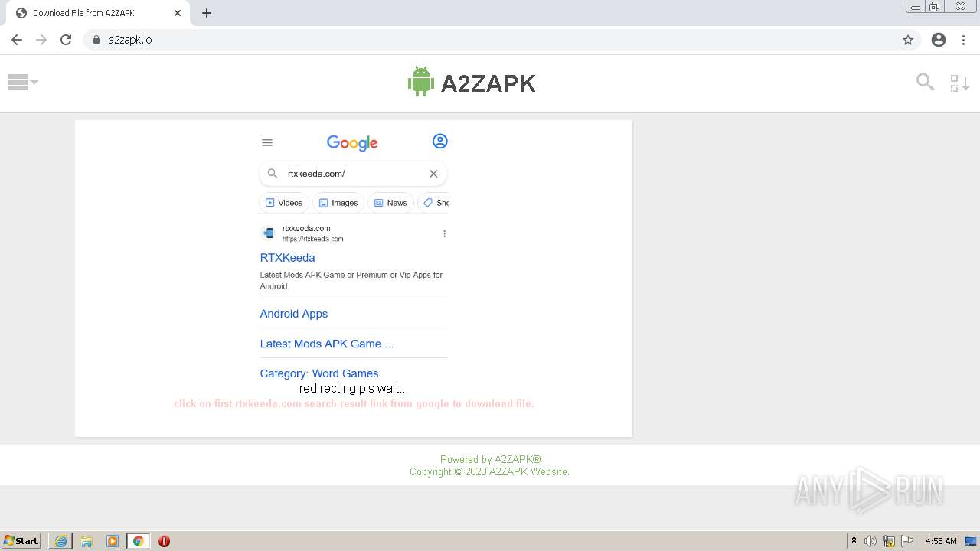Select the News filter chip
980x551 pixels.
click(x=390, y=203)
